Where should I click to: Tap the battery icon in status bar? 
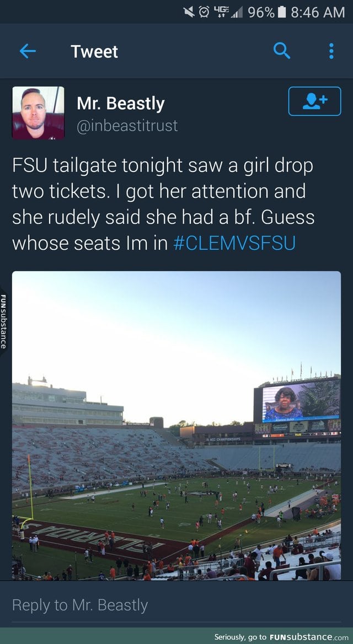click(282, 12)
